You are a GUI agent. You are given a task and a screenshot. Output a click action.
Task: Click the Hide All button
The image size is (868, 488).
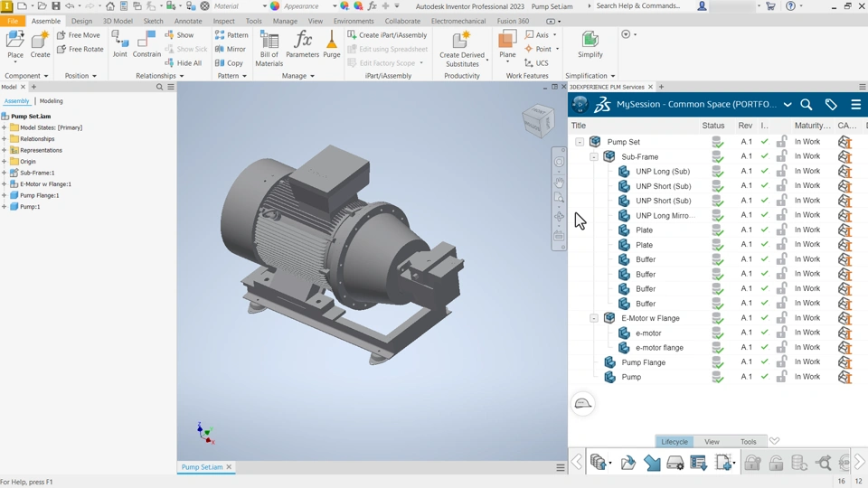(x=184, y=63)
